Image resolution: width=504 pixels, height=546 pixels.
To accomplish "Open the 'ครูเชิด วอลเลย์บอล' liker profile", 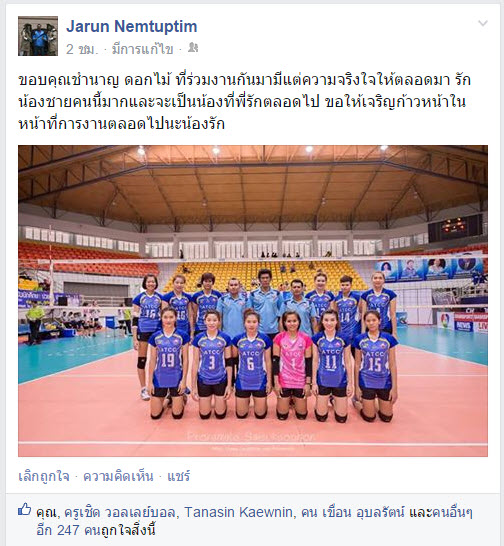I will point(122,512).
